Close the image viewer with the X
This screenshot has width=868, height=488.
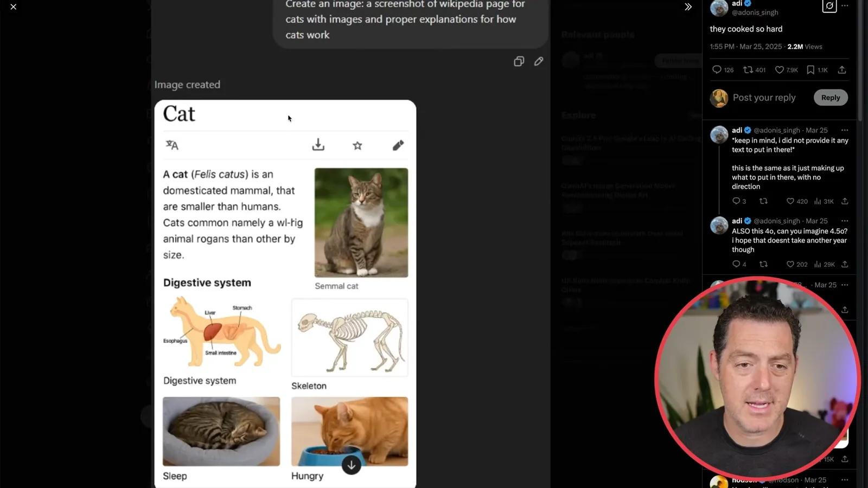(14, 7)
